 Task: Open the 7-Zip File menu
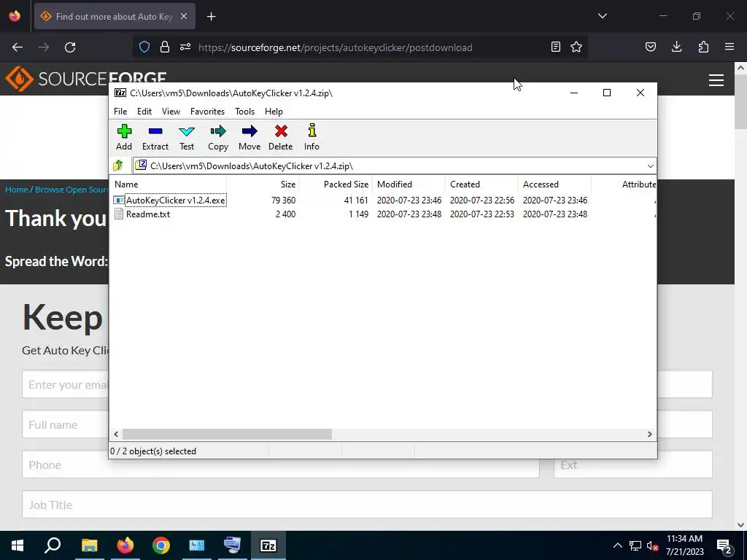(120, 112)
